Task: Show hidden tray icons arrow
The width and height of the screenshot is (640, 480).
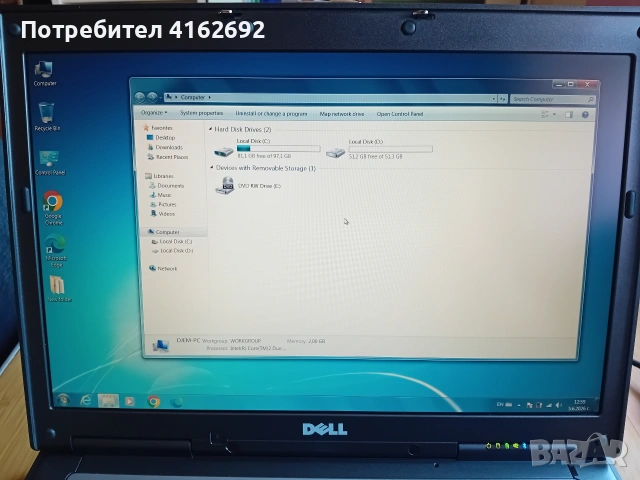Action: [x=519, y=405]
